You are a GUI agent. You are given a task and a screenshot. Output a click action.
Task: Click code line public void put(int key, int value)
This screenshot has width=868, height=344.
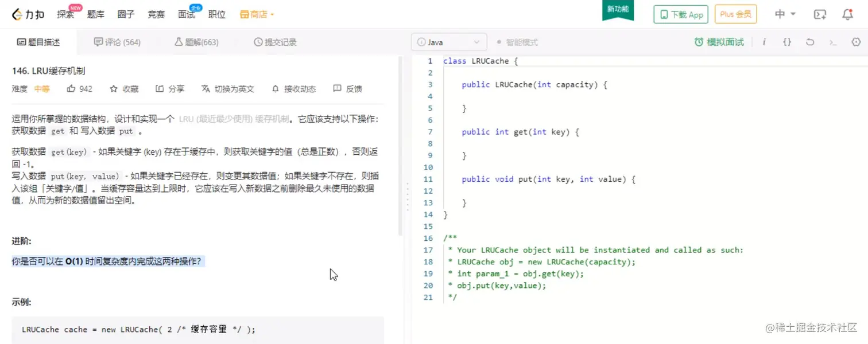(549, 179)
